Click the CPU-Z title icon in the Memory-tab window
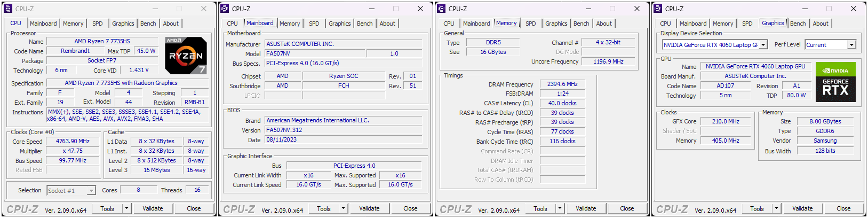868x218 pixels. (x=442, y=9)
